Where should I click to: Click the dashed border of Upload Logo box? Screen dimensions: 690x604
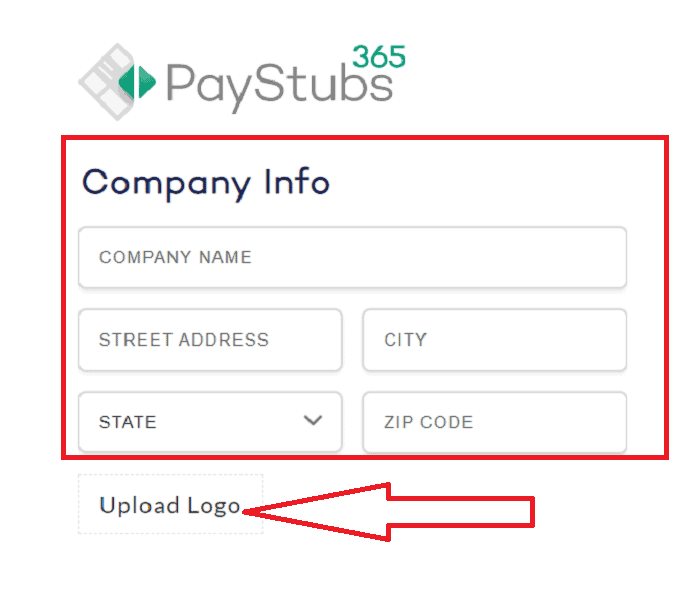(170, 475)
